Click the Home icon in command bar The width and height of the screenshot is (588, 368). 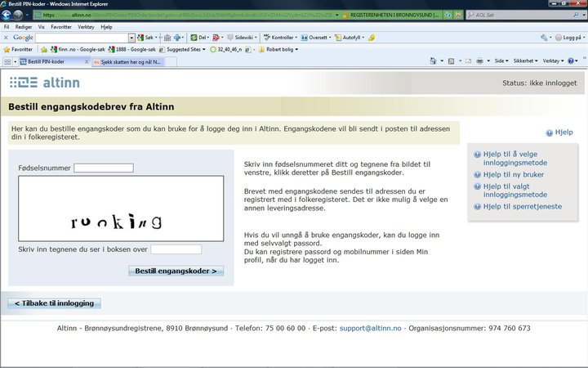pyautogui.click(x=433, y=61)
